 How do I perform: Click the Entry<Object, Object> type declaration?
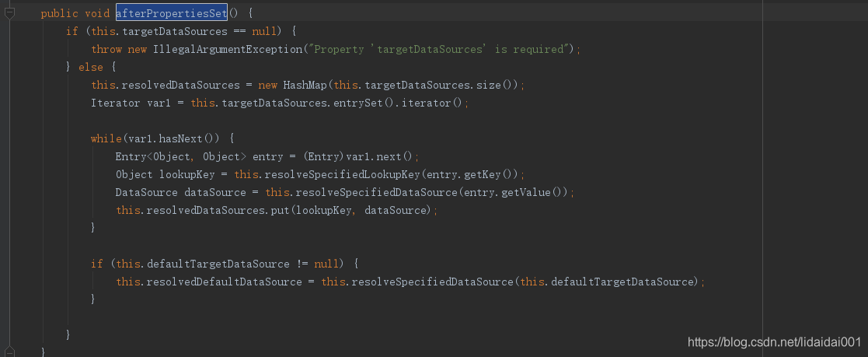(180, 156)
